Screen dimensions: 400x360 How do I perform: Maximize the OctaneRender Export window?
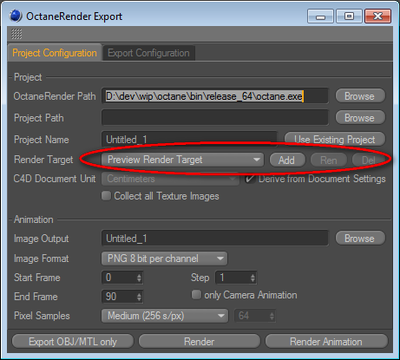349,16
